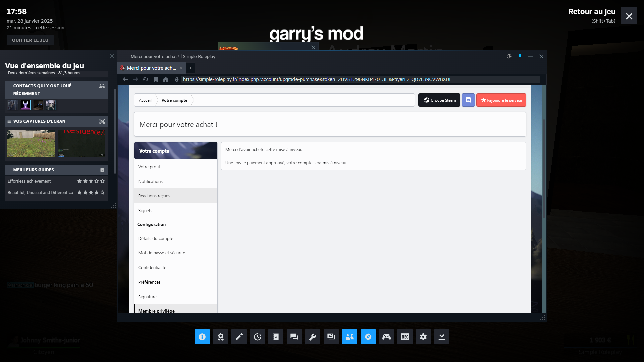Open the Effortless achievement guide
The width and height of the screenshot is (644, 362).
tap(56, 181)
